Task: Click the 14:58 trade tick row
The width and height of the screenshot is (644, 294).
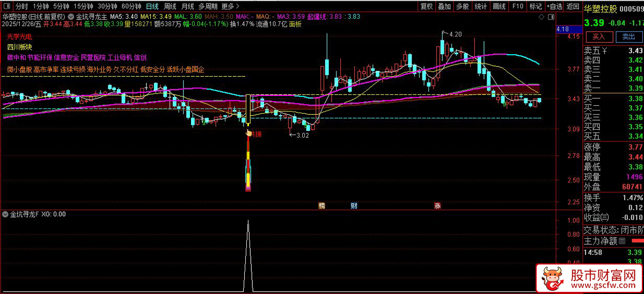Action: tap(613, 252)
